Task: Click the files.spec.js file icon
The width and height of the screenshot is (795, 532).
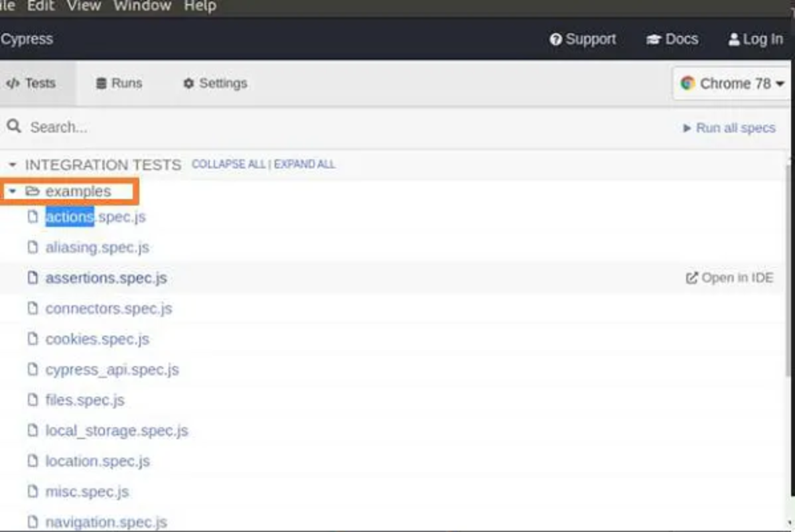Action: tap(33, 400)
